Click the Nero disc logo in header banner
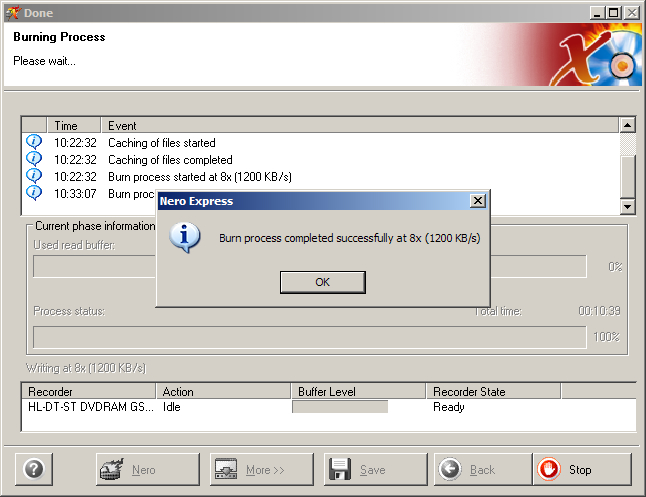This screenshot has width=646, height=497. pos(597,55)
